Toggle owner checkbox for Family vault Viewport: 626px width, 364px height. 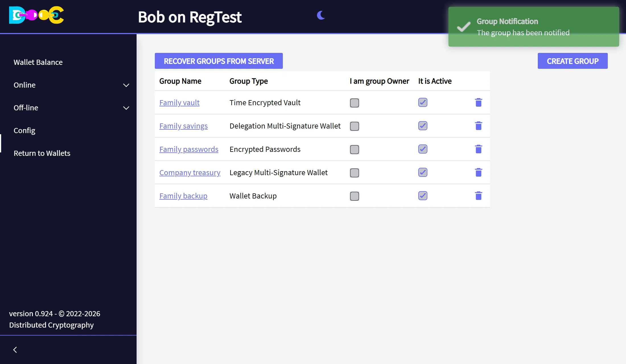[354, 103]
